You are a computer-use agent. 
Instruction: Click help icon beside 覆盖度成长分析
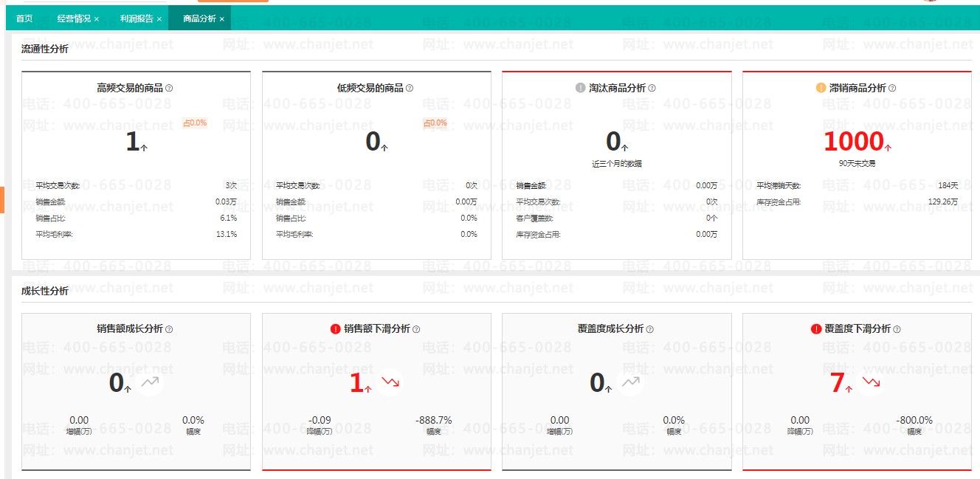[649, 329]
